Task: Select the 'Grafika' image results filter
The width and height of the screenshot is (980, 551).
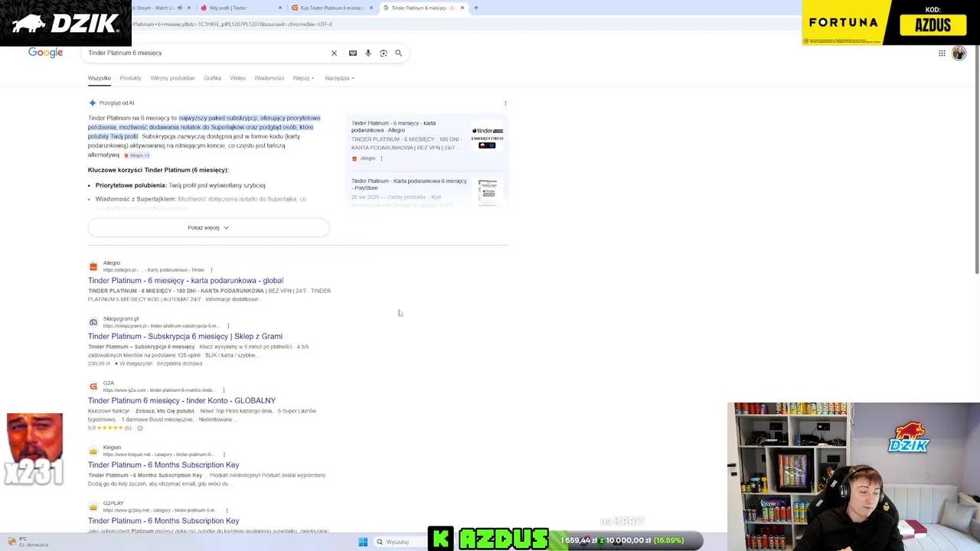Action: 212,78
